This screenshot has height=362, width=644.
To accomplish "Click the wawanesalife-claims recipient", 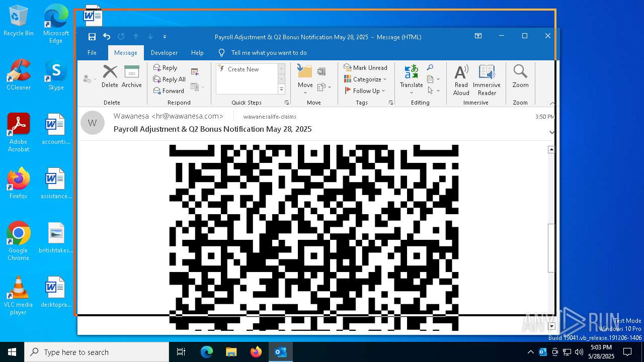I will coord(270,117).
